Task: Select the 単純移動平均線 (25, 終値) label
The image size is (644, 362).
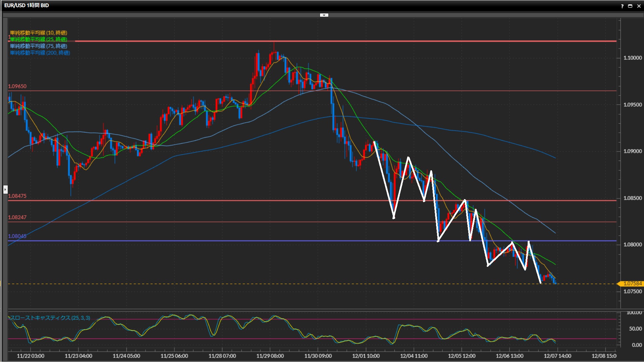Action: 39,39
